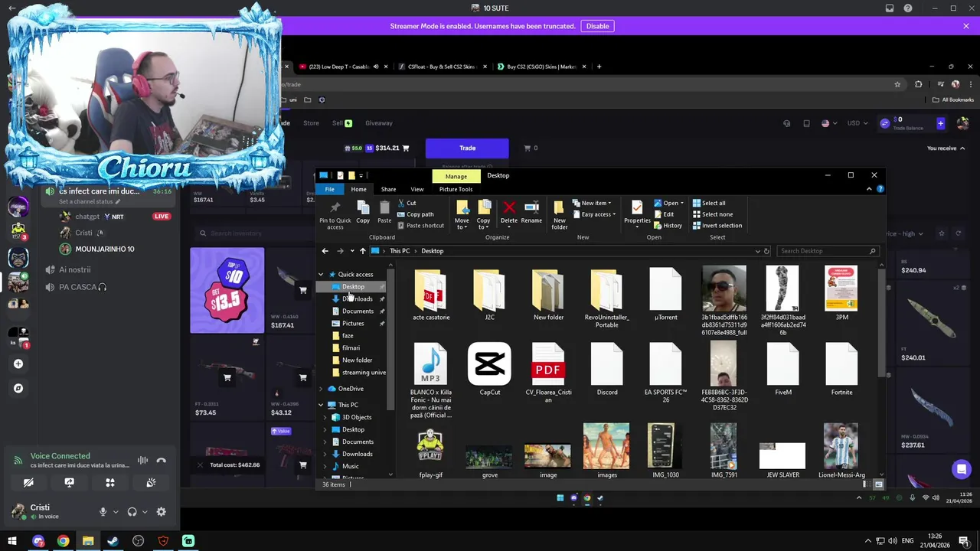Create a New folder from the ribbon
Image resolution: width=980 pixels, height=551 pixels.
(x=560, y=215)
